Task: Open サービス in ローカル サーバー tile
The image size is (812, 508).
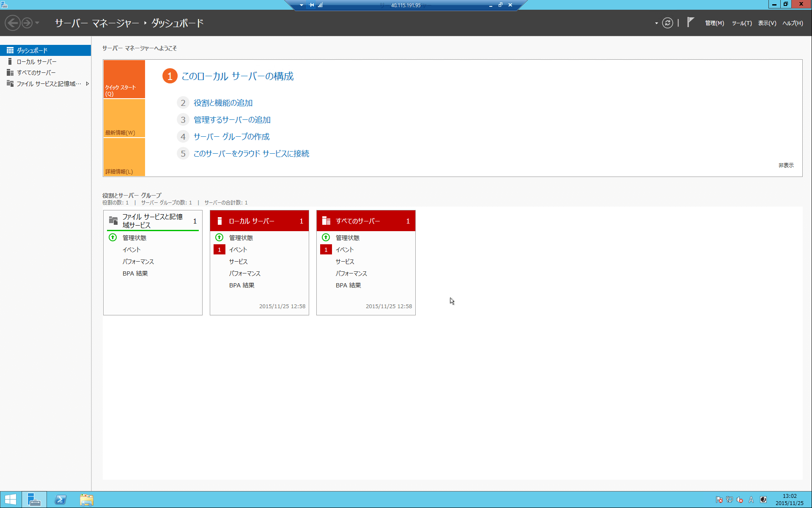Action: (239, 262)
